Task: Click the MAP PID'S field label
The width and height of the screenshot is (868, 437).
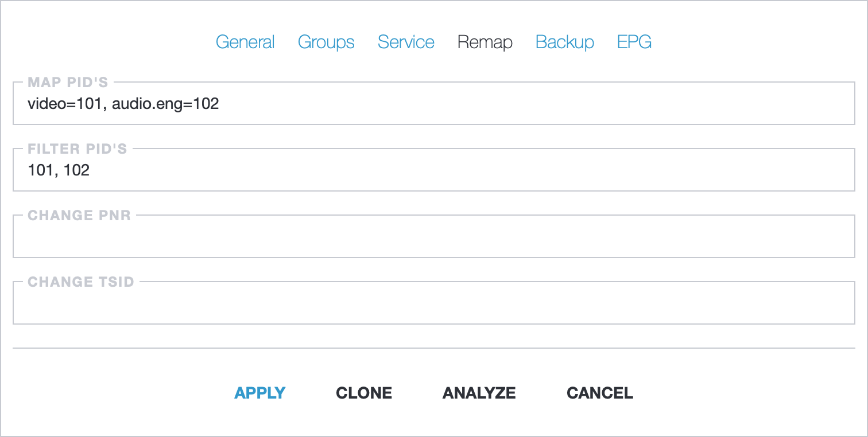Action: (68, 83)
